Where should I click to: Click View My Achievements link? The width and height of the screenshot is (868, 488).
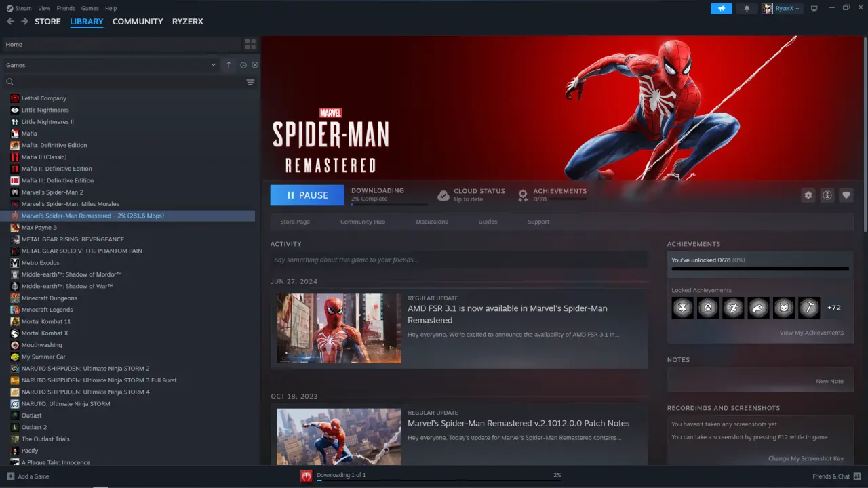coord(812,333)
